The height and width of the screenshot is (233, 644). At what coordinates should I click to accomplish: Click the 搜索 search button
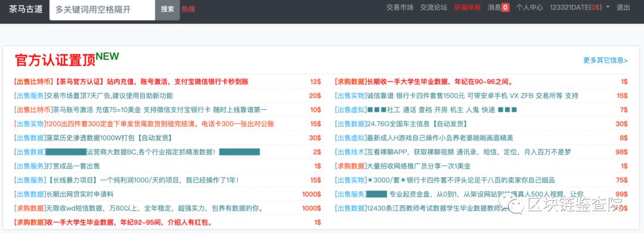[167, 10]
